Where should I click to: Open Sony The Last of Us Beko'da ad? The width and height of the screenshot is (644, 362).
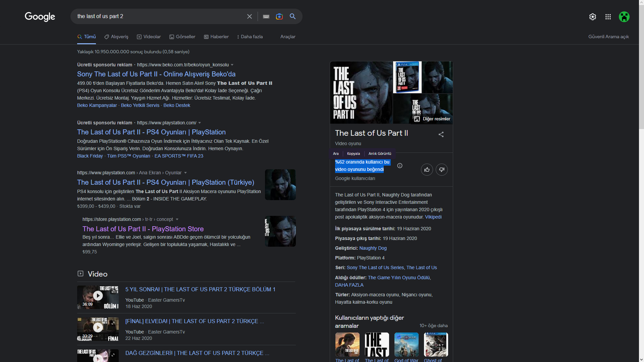[x=156, y=74]
